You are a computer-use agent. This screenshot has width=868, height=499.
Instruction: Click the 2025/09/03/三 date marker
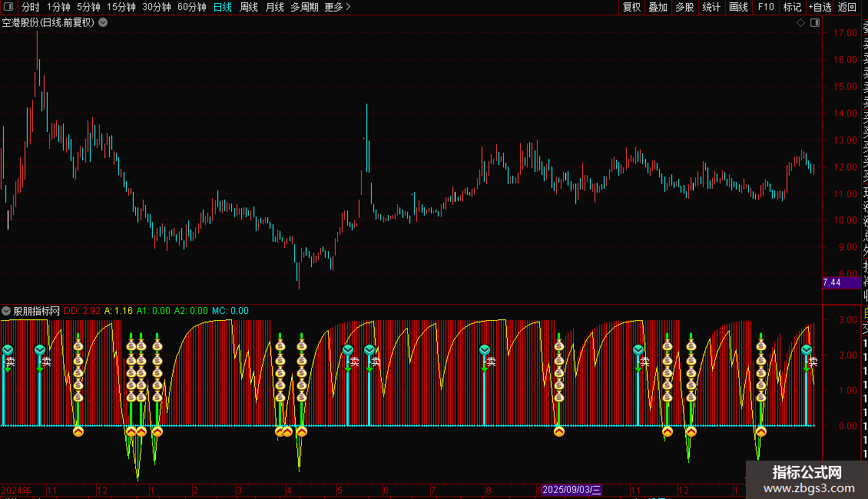[571, 490]
